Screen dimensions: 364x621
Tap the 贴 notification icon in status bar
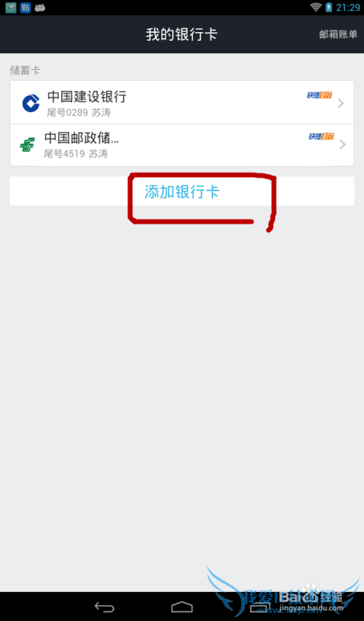[25, 7]
